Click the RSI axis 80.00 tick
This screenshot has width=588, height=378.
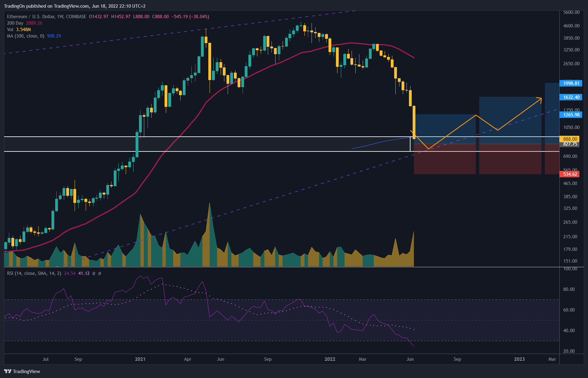pos(569,289)
